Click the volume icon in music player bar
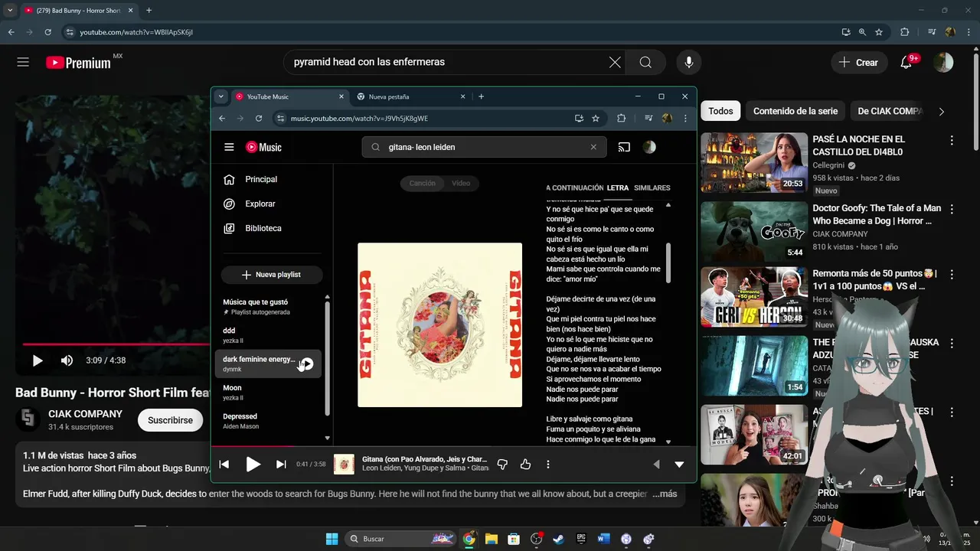 (656, 464)
